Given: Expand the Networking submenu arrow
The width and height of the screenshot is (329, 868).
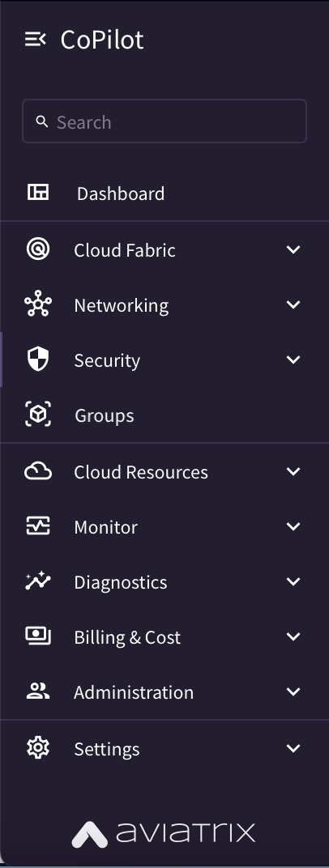Looking at the screenshot, I should coord(293,304).
